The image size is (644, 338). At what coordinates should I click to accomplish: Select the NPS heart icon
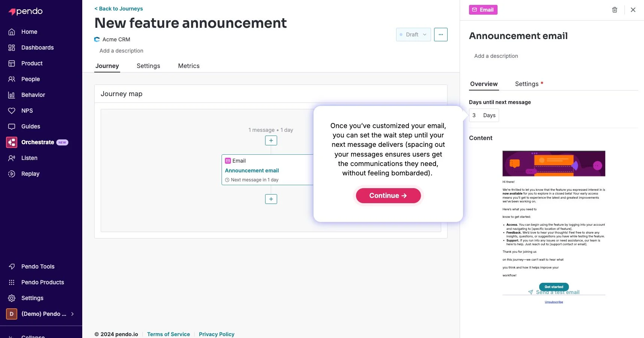point(12,111)
